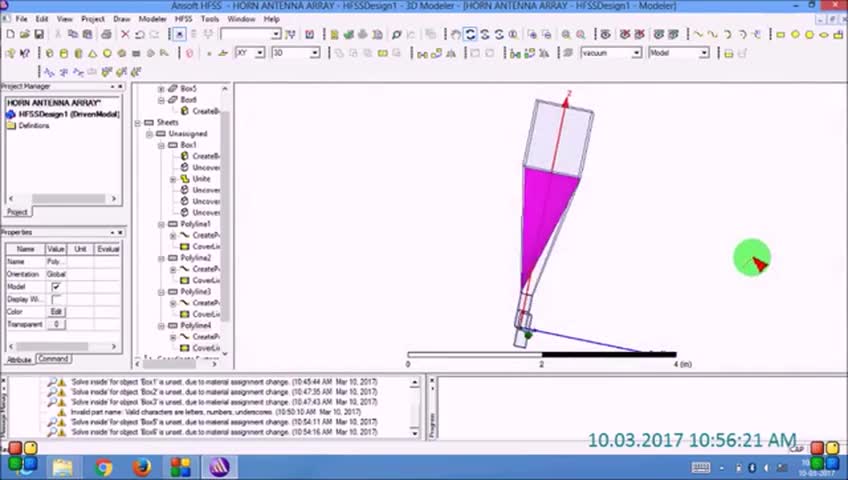Screen dimensions: 848x480
Task: Click the 'Invalid part name' warning message
Action: click(x=215, y=412)
